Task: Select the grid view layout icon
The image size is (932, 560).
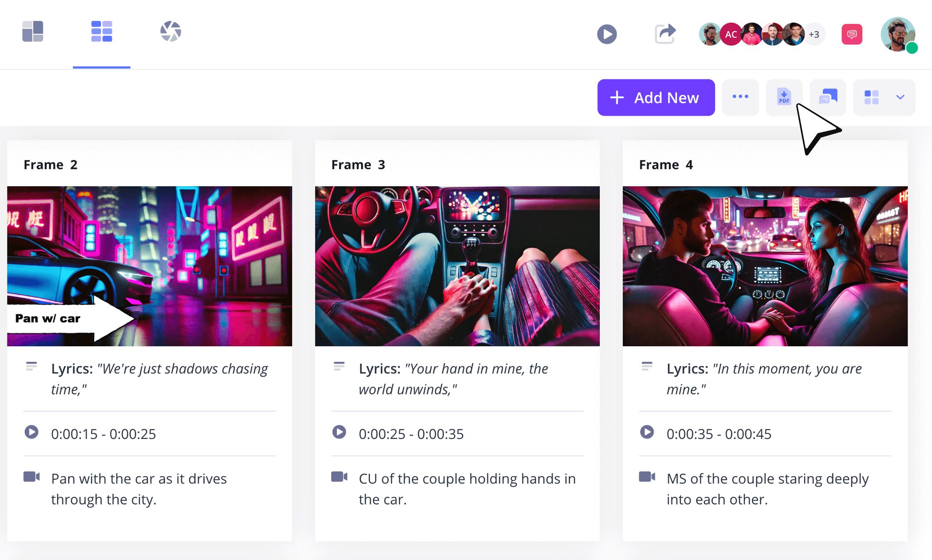Action: pyautogui.click(x=871, y=97)
